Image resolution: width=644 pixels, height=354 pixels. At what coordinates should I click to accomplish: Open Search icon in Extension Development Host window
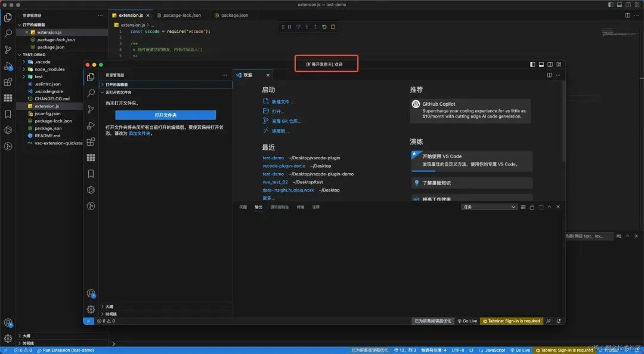(x=91, y=93)
